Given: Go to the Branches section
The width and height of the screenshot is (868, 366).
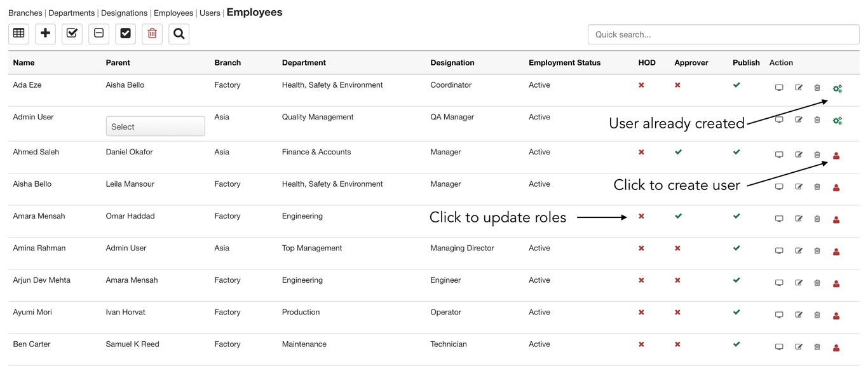Looking at the screenshot, I should coord(25,13).
